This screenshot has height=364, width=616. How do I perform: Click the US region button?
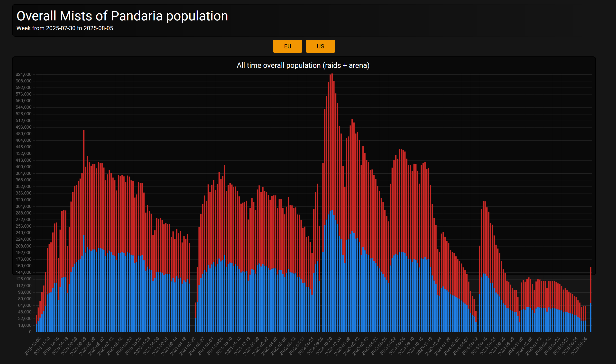[x=320, y=46]
